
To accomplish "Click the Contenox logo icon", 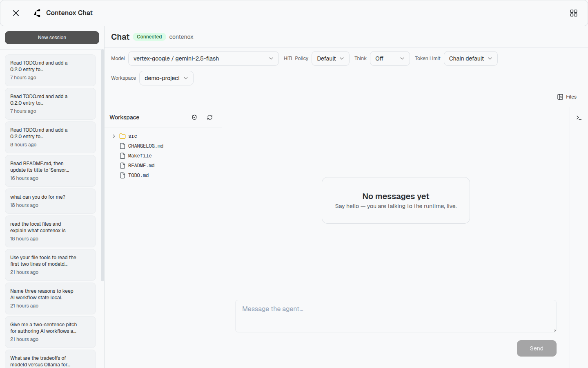I will (x=37, y=13).
